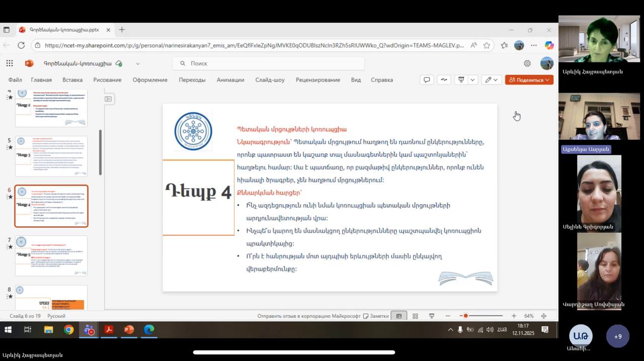Open PowerPoint settings gear icon
Image resolution: width=644 pixels, height=361 pixels.
(527, 63)
